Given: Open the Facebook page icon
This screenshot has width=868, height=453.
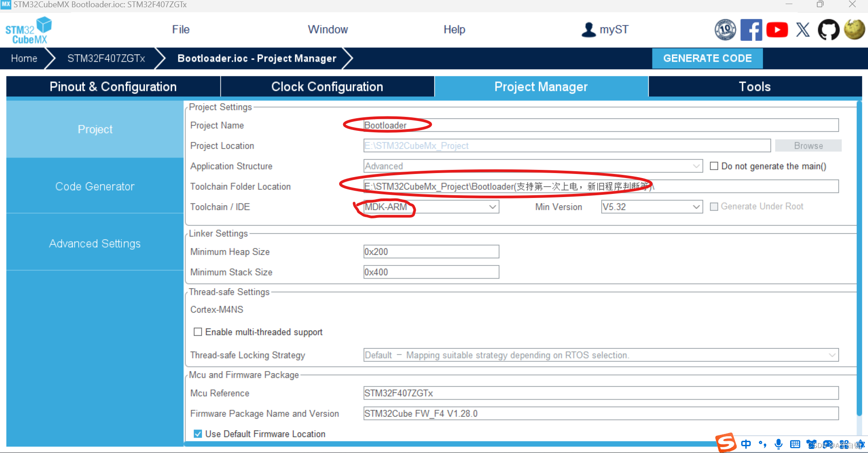Looking at the screenshot, I should tap(752, 29).
